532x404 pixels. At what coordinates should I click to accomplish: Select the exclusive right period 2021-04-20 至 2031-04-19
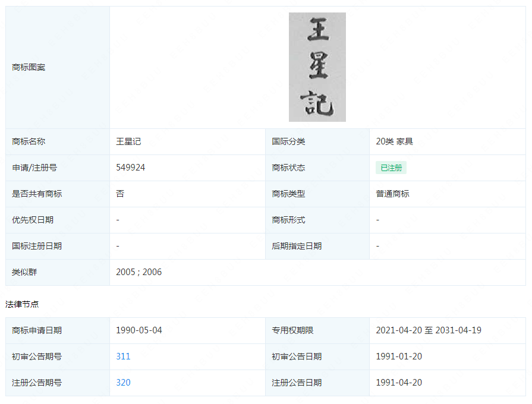[x=429, y=330]
